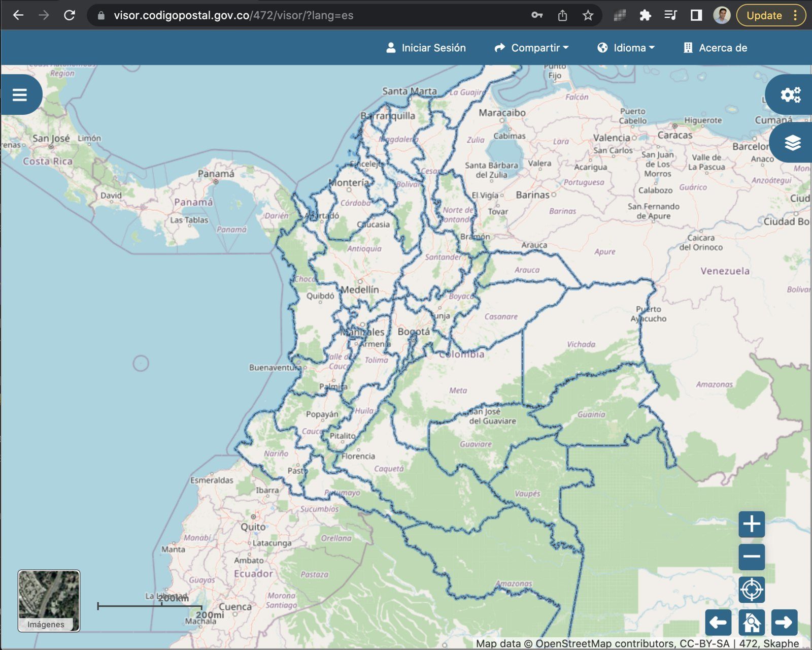The height and width of the screenshot is (650, 812).
Task: Locate my position with crosshair button
Action: point(752,590)
